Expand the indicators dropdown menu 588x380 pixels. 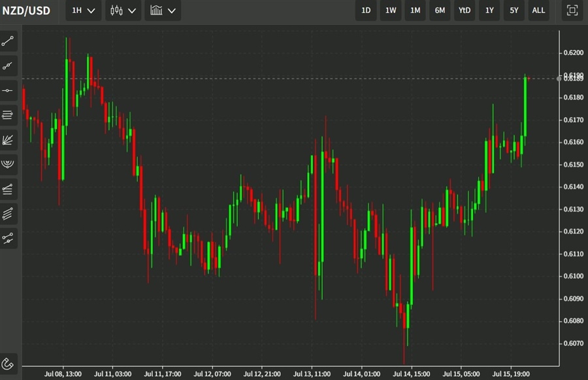point(163,10)
